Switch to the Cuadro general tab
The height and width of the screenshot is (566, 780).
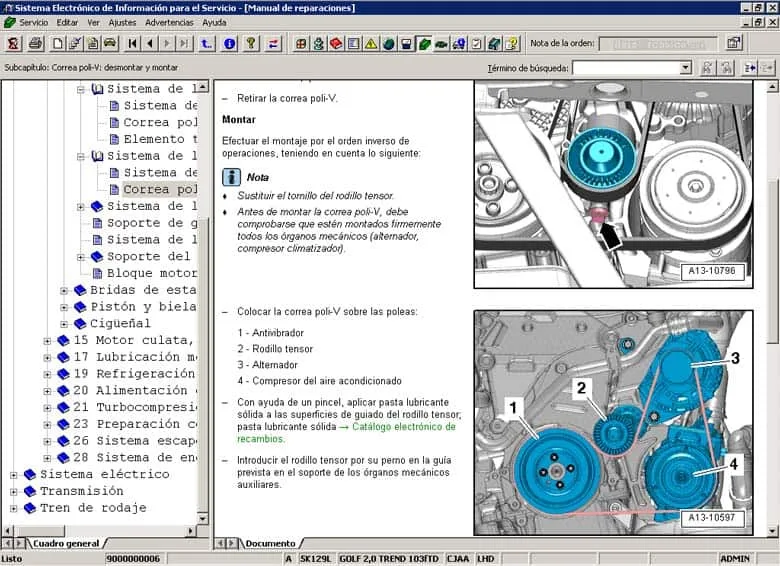[x=65, y=543]
